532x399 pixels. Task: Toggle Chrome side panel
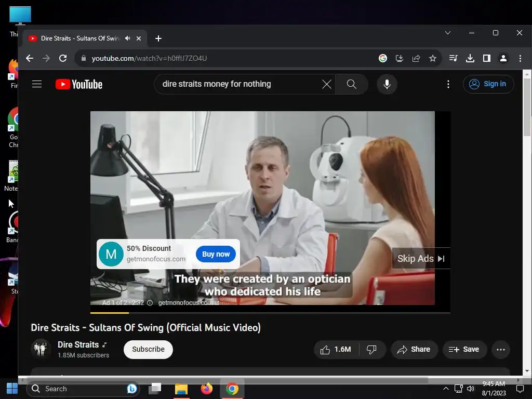(x=486, y=58)
